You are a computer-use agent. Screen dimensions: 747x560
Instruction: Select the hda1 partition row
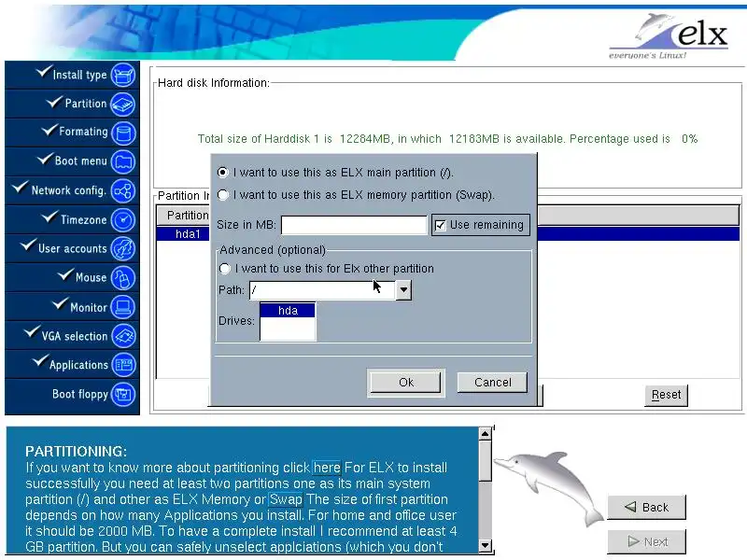tap(448, 234)
